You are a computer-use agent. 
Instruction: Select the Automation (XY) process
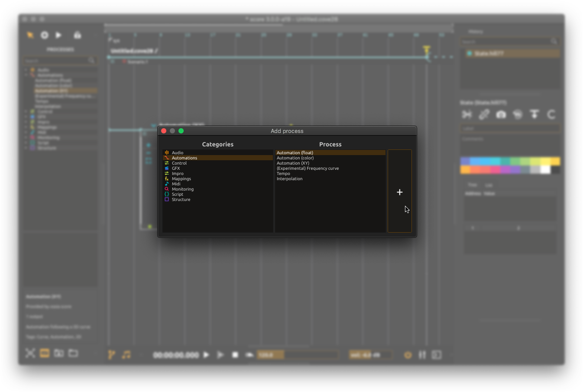(330, 163)
